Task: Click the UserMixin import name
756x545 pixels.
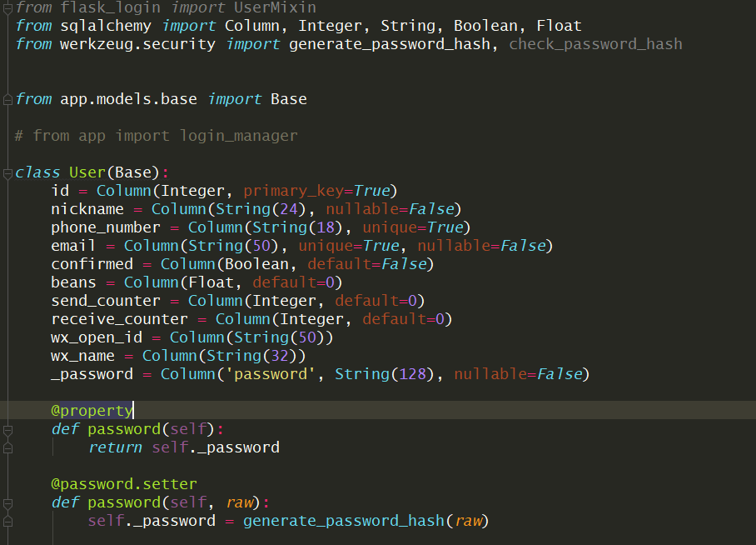Action: 275,7
